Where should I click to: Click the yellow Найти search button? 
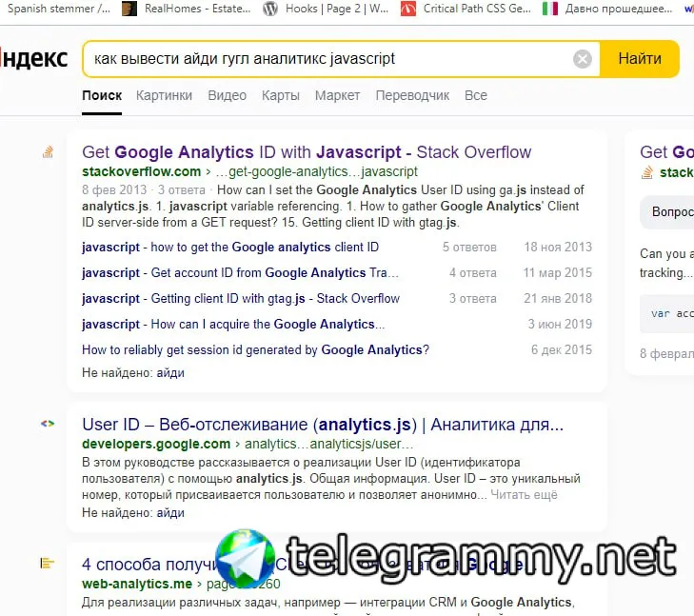640,59
